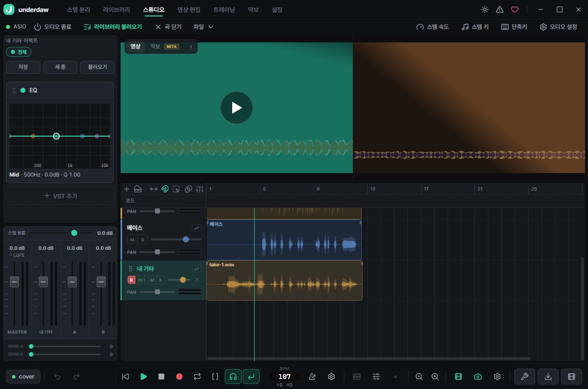588x389 pixels.
Task: Switch to the 라이브러리 tab
Action: pyautogui.click(x=117, y=10)
